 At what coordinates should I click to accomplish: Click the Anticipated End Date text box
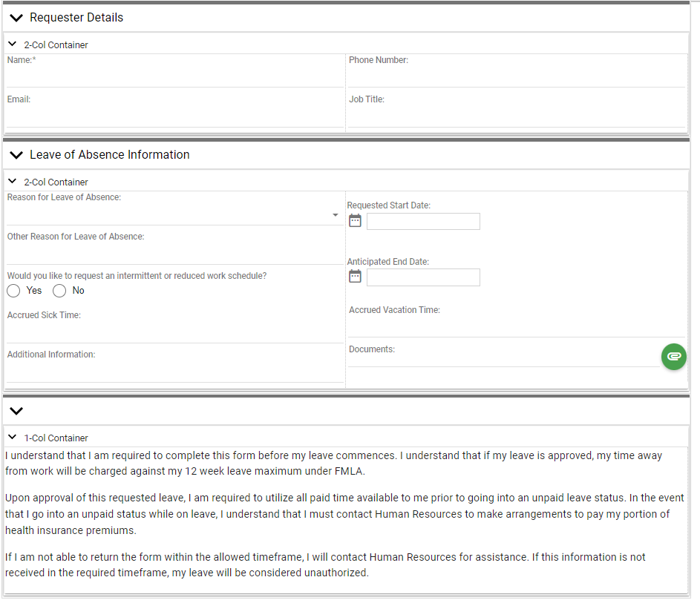(x=423, y=277)
